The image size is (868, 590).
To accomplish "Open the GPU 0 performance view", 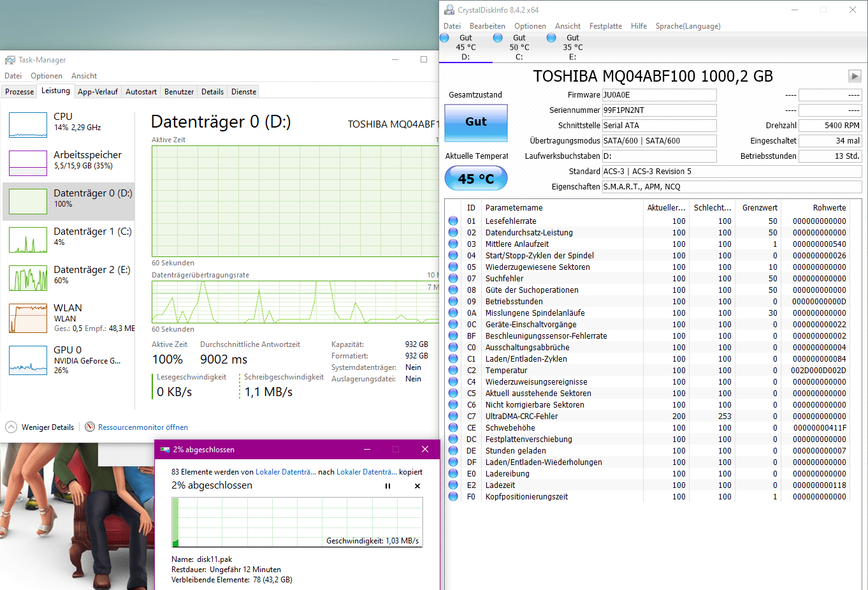I will 69,360.
